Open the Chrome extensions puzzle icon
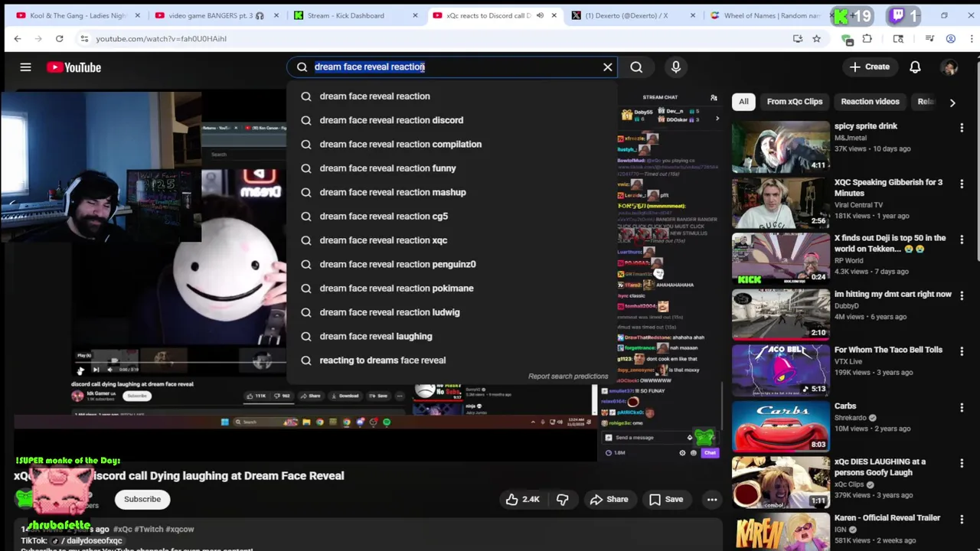Viewport: 980px width, 551px height. point(867,38)
